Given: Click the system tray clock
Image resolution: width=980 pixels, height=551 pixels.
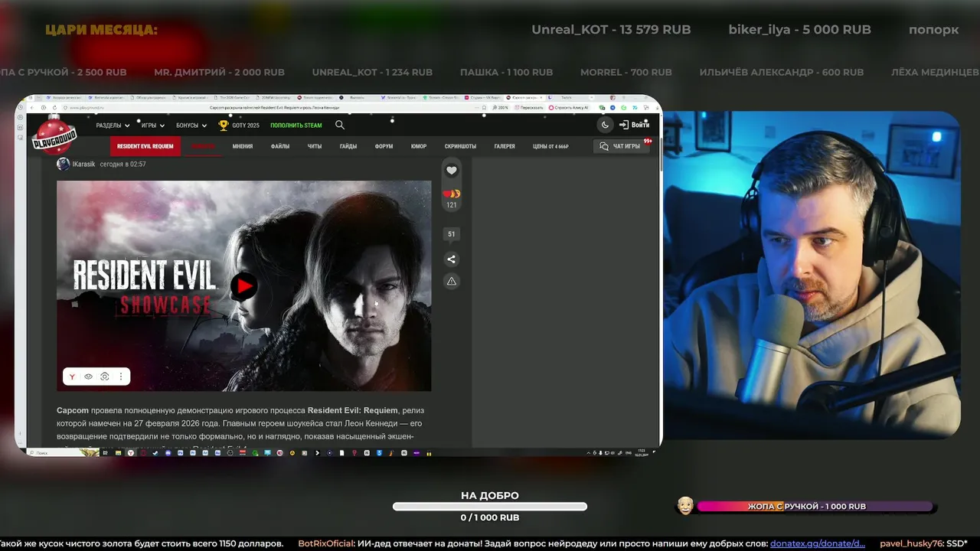Looking at the screenshot, I should (642, 452).
